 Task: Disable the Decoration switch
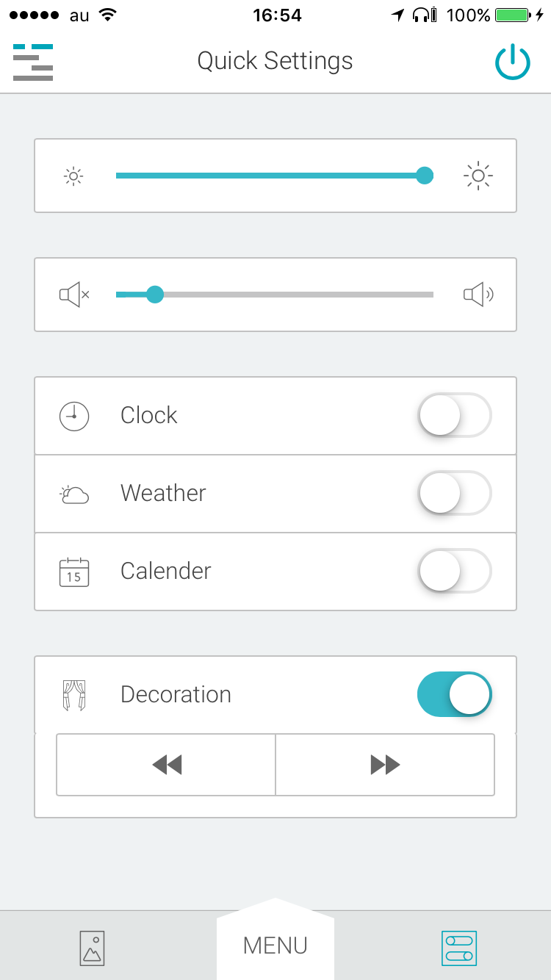point(454,694)
